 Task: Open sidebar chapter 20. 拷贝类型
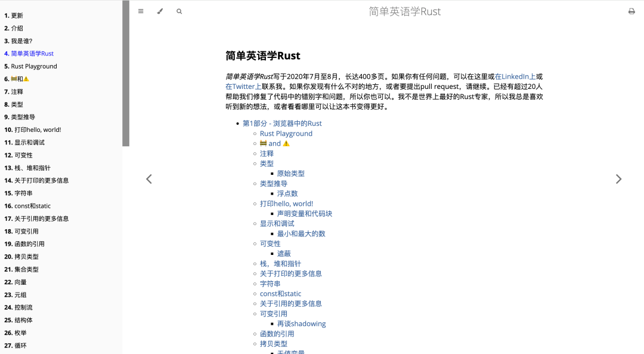click(x=21, y=257)
